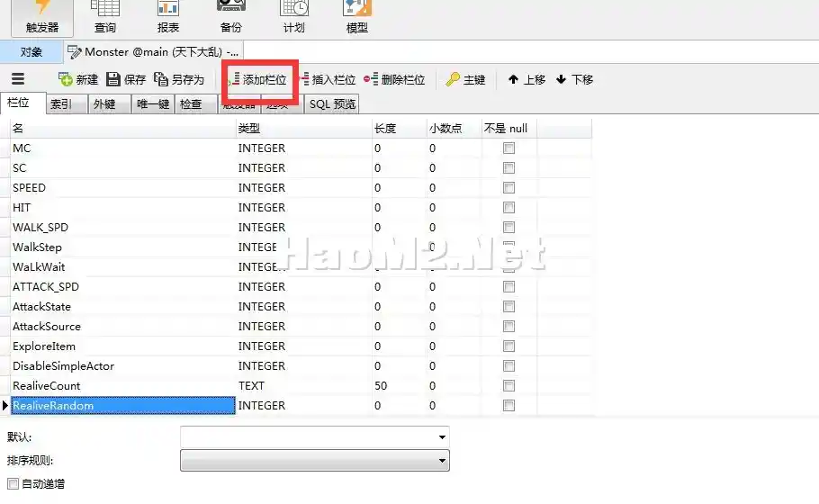Move field up with 上移

click(527, 79)
